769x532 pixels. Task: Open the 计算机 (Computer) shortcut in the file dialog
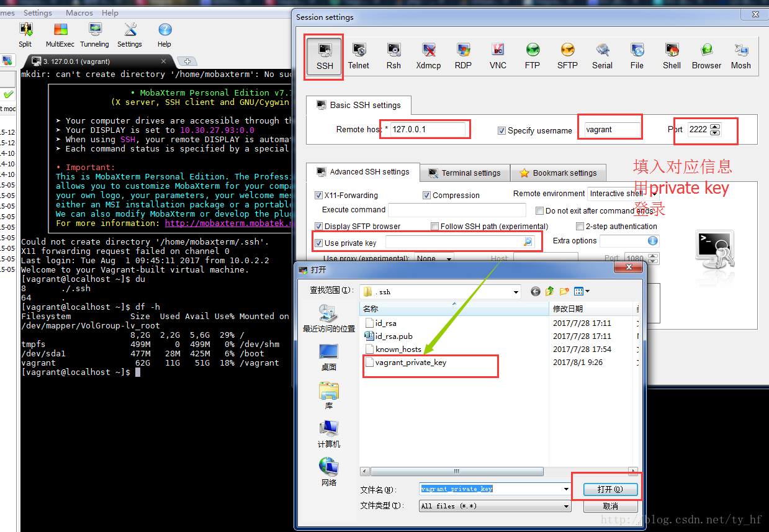coord(328,434)
